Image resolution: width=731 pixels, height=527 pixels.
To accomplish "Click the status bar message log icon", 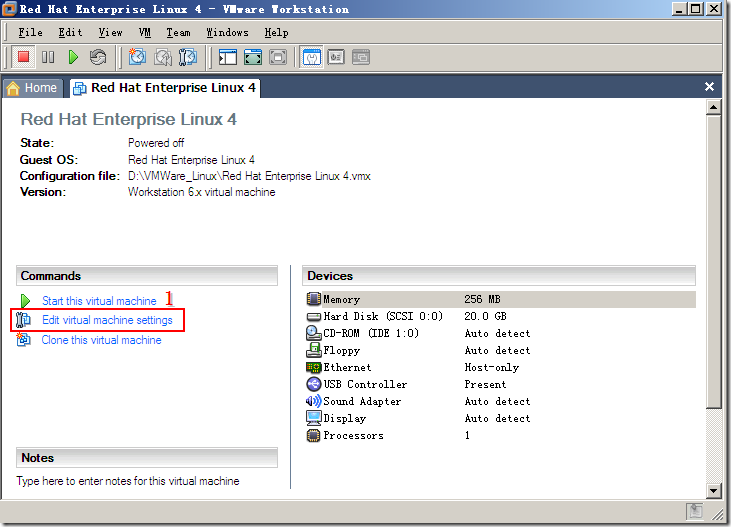I will coord(695,511).
